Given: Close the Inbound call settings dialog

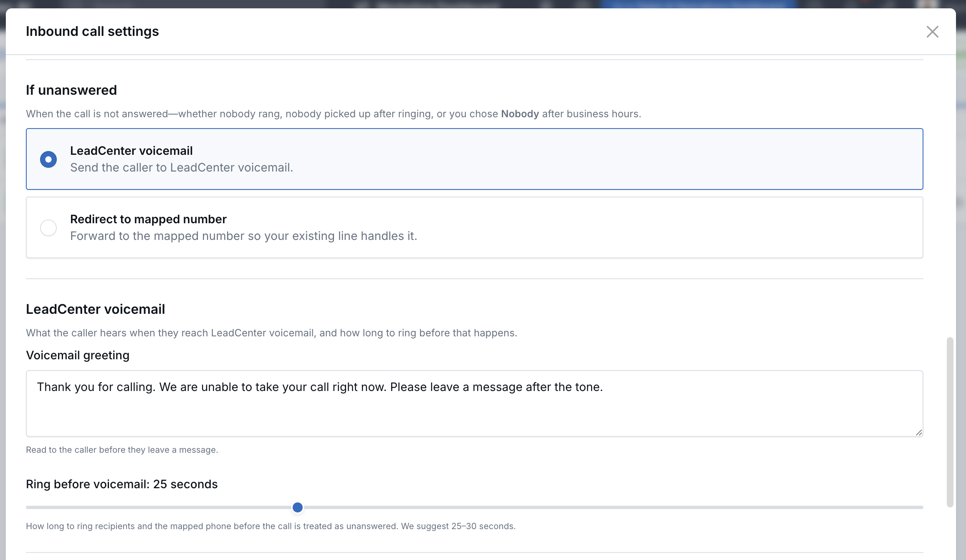Looking at the screenshot, I should (932, 32).
